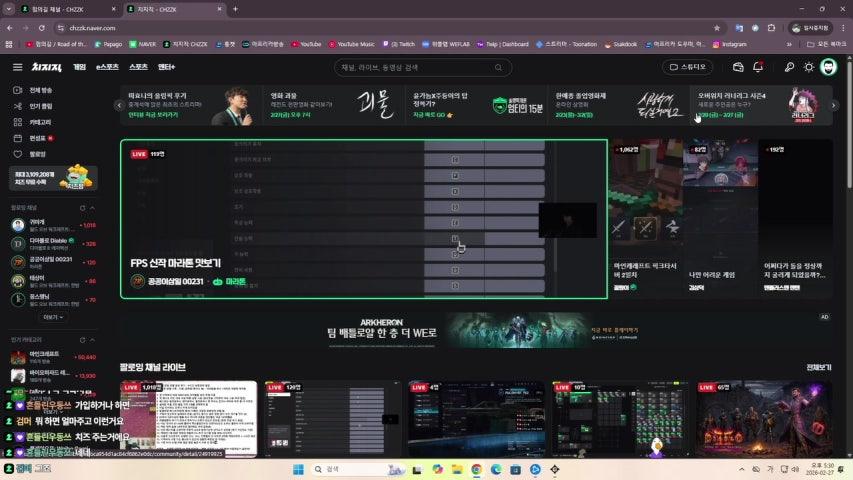Viewport: 853px width, 480px height.
Task: Open the cheese wallet icon in the header
Action: pos(738,67)
